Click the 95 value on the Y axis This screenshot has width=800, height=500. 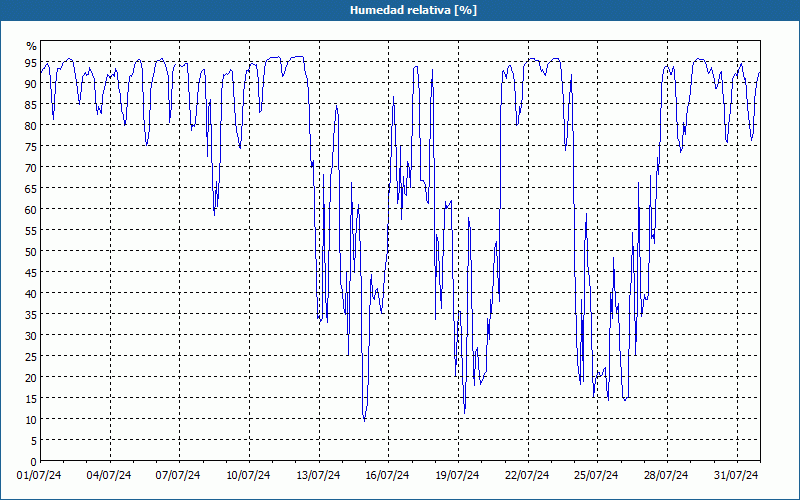click(31, 62)
